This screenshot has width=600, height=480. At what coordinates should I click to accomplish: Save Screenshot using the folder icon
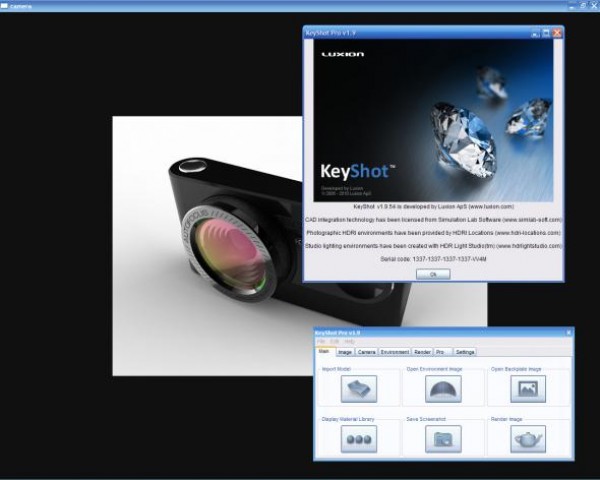(443, 439)
